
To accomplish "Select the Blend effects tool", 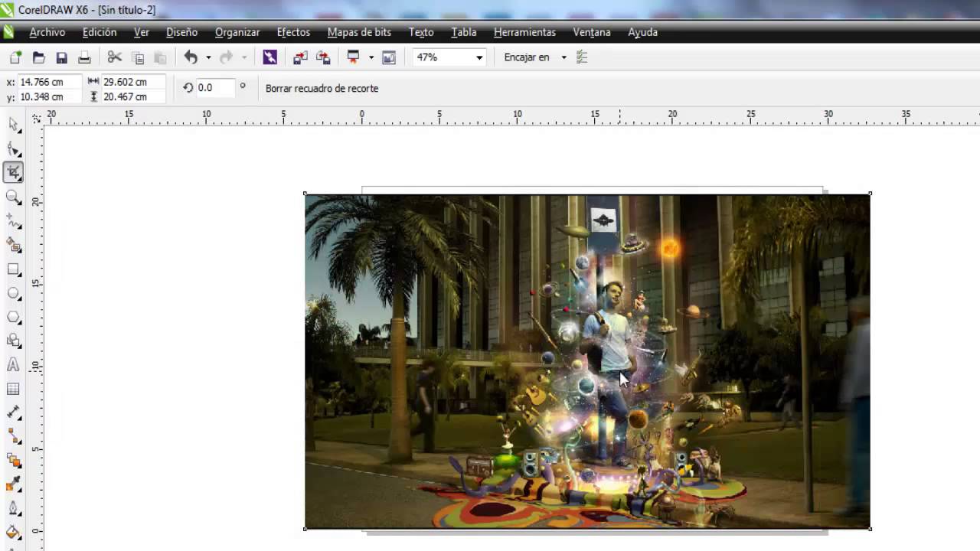I will tap(13, 461).
